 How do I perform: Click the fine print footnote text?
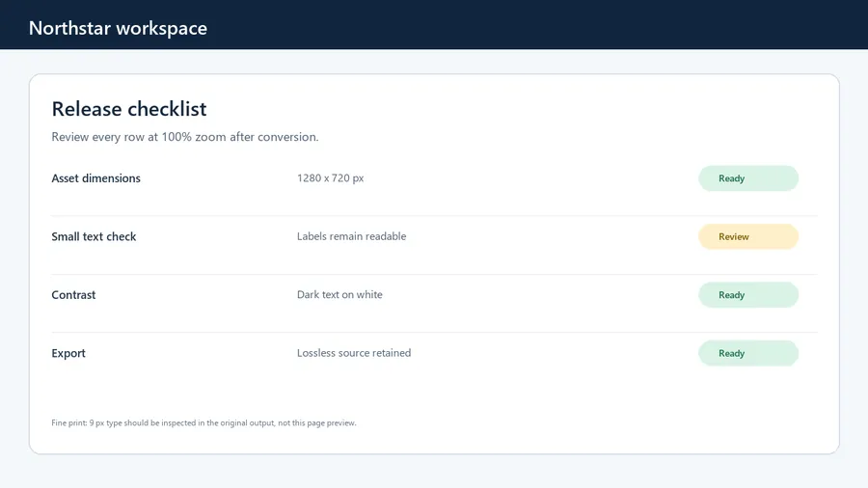click(x=203, y=422)
